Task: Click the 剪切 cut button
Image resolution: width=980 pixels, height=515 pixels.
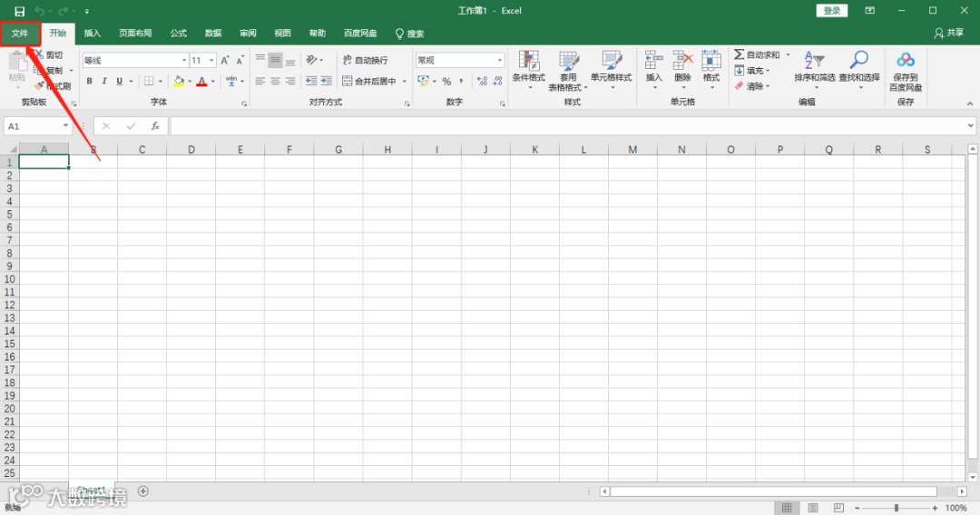Action: [49, 55]
